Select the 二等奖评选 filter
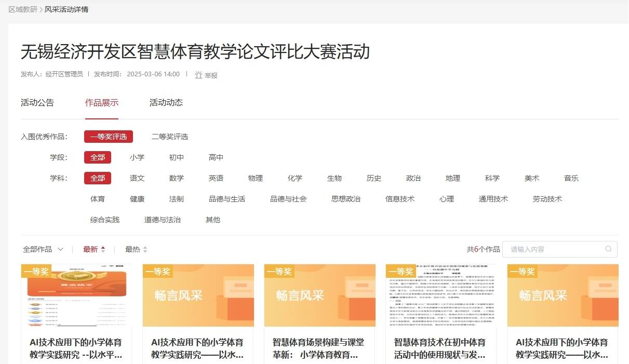This screenshot has height=364, width=629. pyautogui.click(x=170, y=137)
